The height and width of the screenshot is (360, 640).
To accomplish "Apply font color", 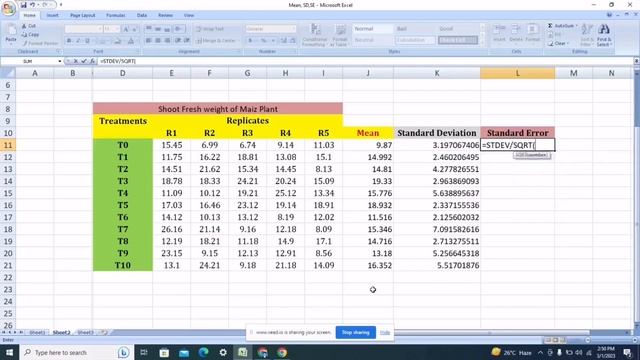I will [131, 41].
